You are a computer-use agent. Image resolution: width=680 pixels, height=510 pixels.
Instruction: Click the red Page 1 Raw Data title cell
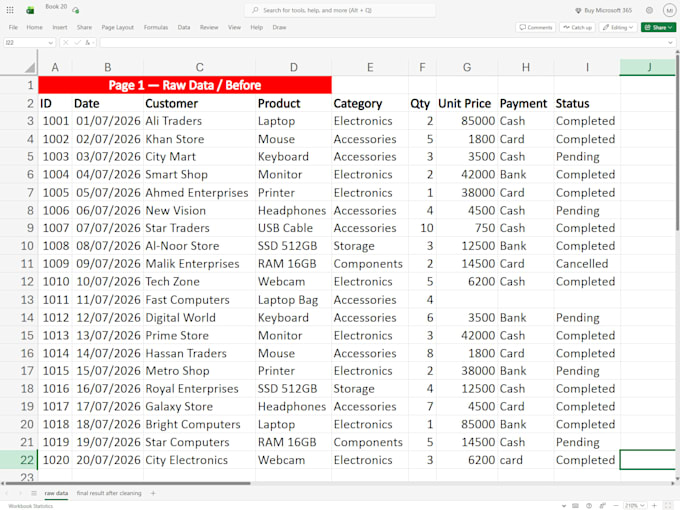(x=185, y=85)
